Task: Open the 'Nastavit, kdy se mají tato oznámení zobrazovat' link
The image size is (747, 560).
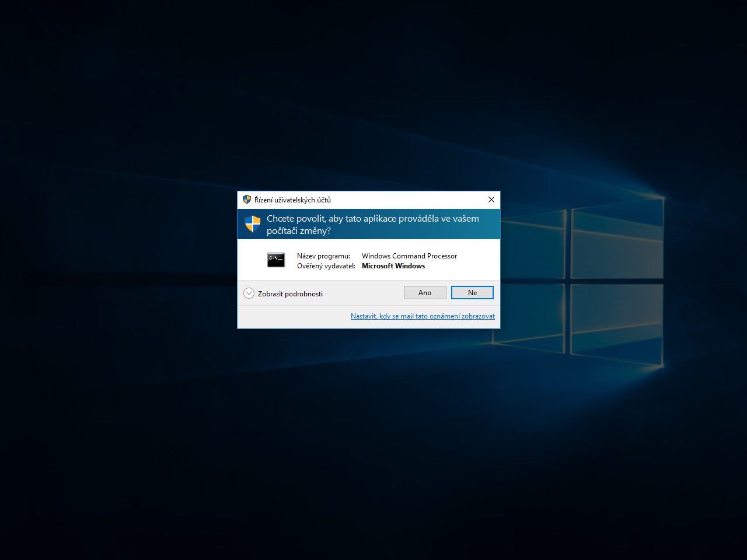Action: point(423,316)
